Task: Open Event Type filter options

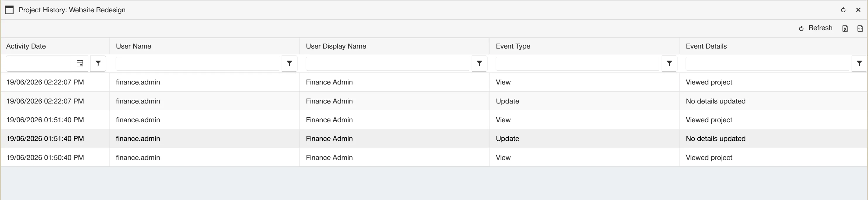Action: point(670,63)
